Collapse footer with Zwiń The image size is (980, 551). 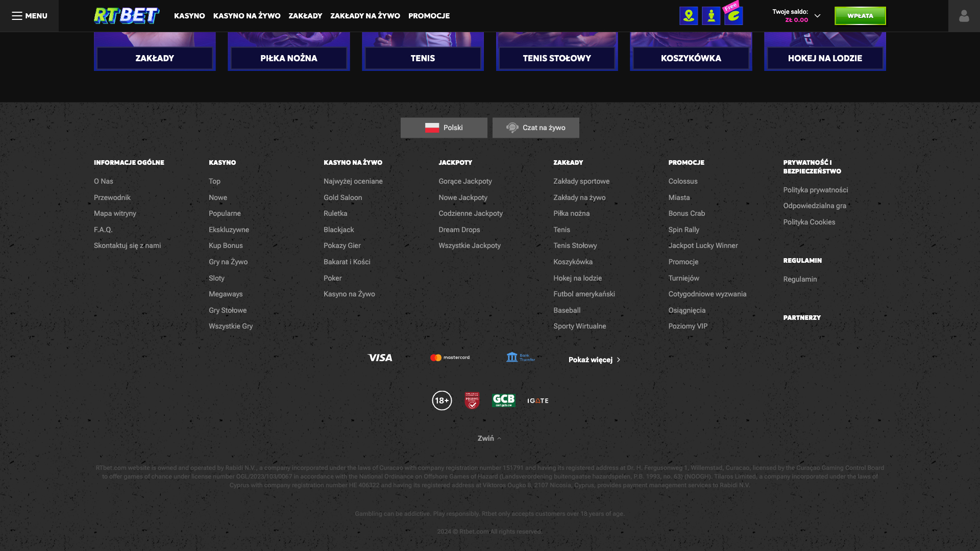coord(489,438)
